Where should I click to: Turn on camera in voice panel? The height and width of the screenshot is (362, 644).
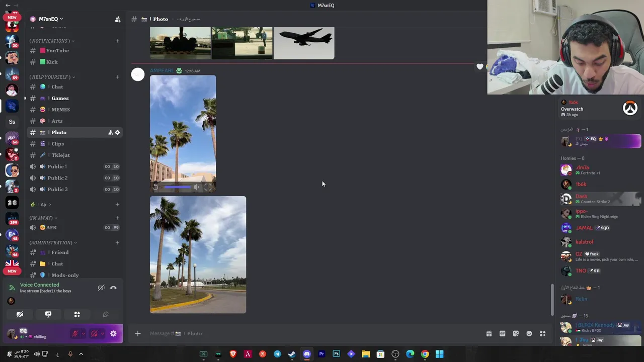pyautogui.click(x=20, y=314)
